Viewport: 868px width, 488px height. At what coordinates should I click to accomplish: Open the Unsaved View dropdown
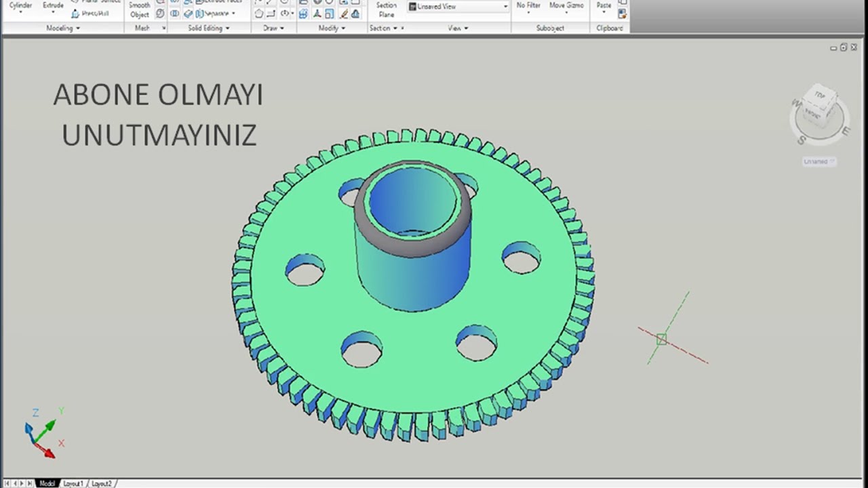coord(458,6)
